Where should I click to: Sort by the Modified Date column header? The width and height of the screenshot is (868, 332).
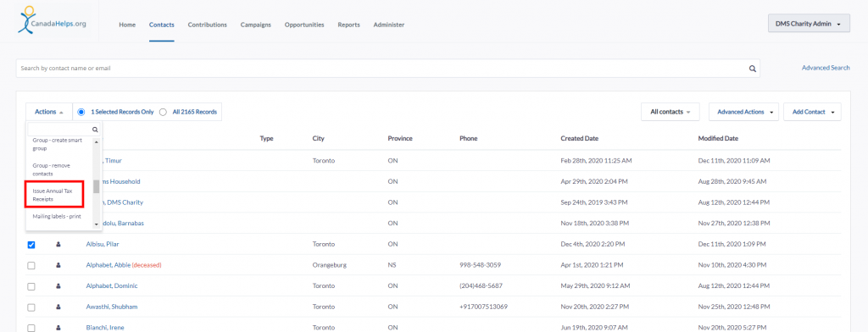coord(718,138)
